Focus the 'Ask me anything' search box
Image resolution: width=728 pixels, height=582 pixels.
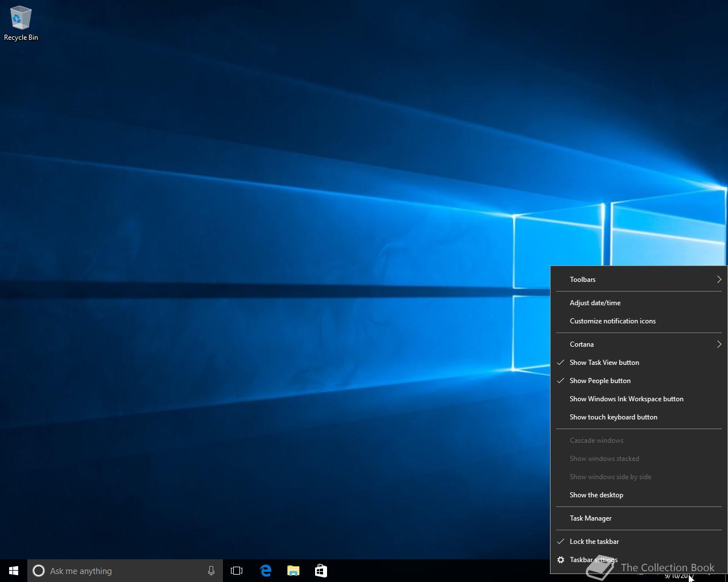125,571
